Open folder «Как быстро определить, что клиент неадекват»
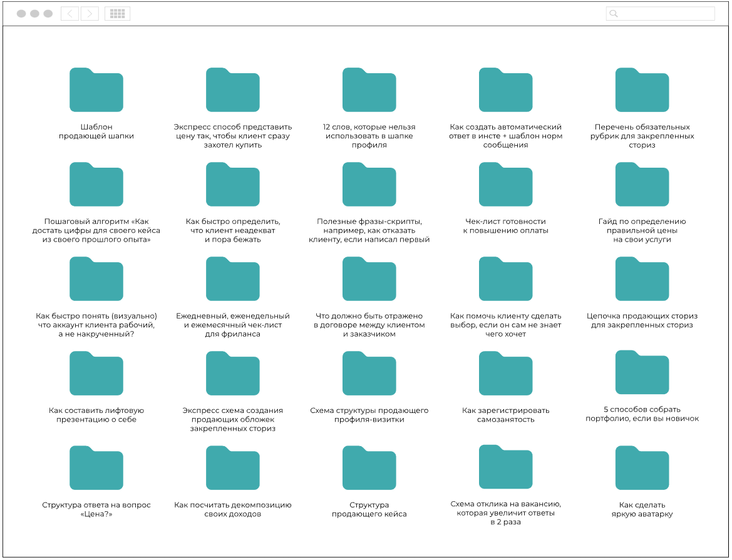This screenshot has width=732, height=560. click(232, 185)
